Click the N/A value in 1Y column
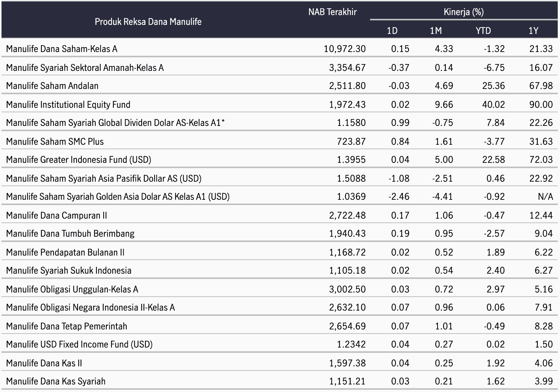Screen dimensions: 560x392 tap(545, 196)
